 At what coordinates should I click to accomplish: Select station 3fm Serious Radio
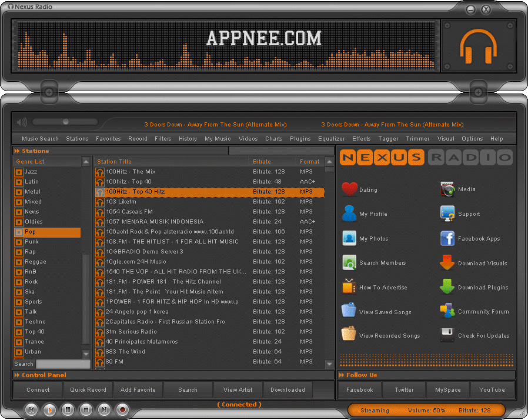coord(210,331)
